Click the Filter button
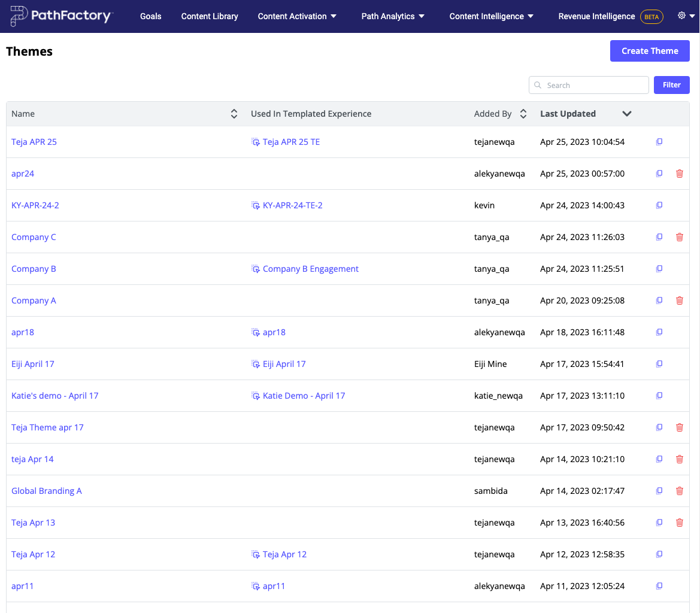The image size is (700, 613). click(x=671, y=85)
